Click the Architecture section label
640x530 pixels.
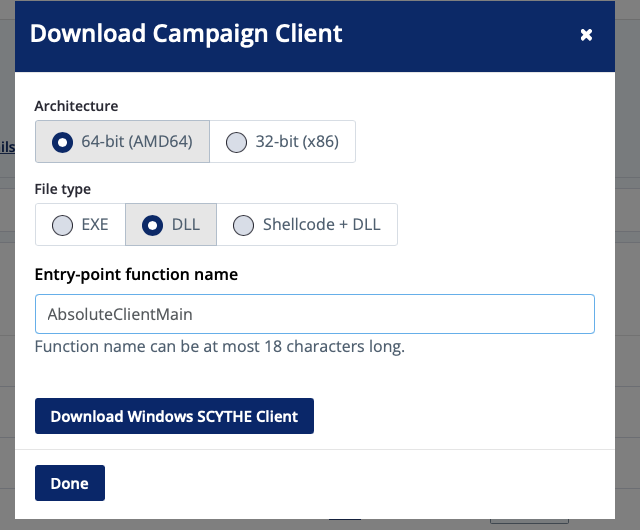[x=76, y=106]
